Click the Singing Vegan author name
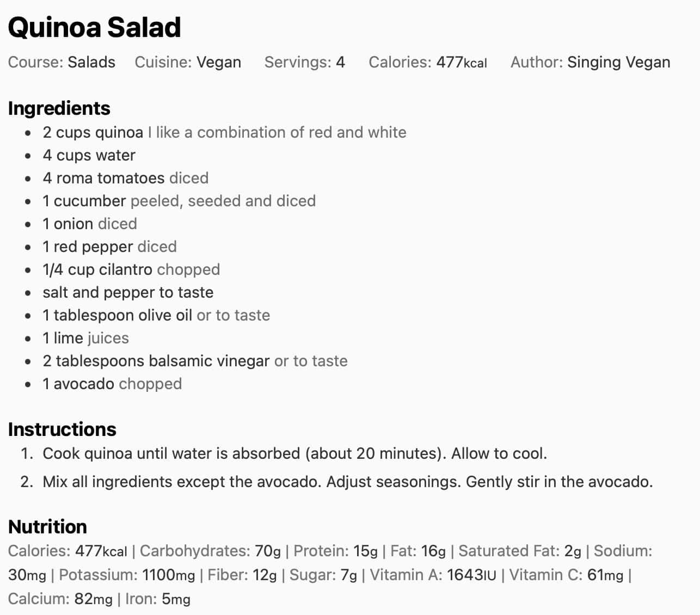 point(618,62)
